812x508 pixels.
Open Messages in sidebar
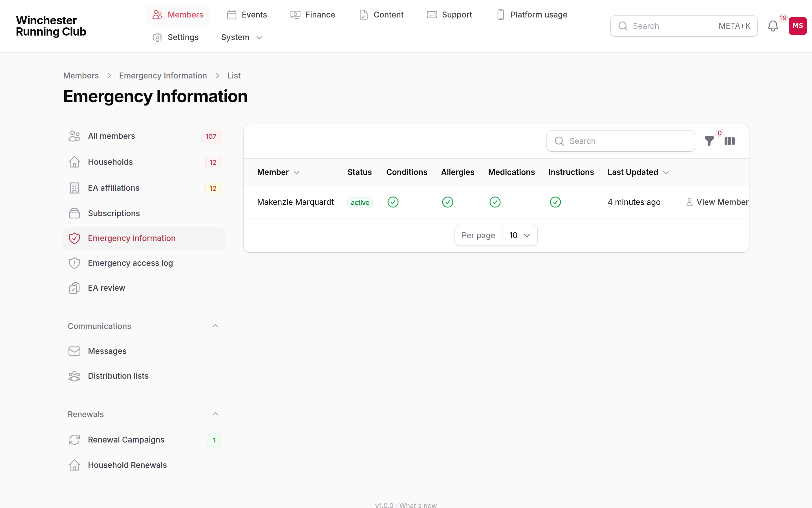point(144,351)
